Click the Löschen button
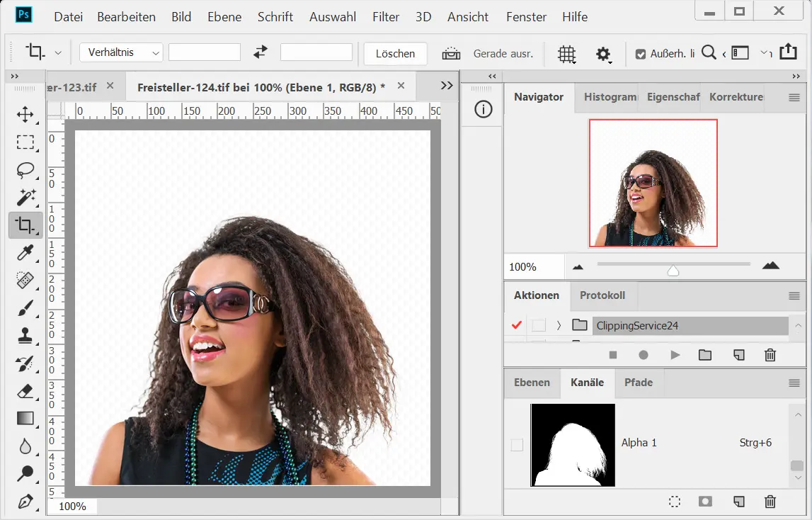Screen dimensions: 812x520 point(395,54)
